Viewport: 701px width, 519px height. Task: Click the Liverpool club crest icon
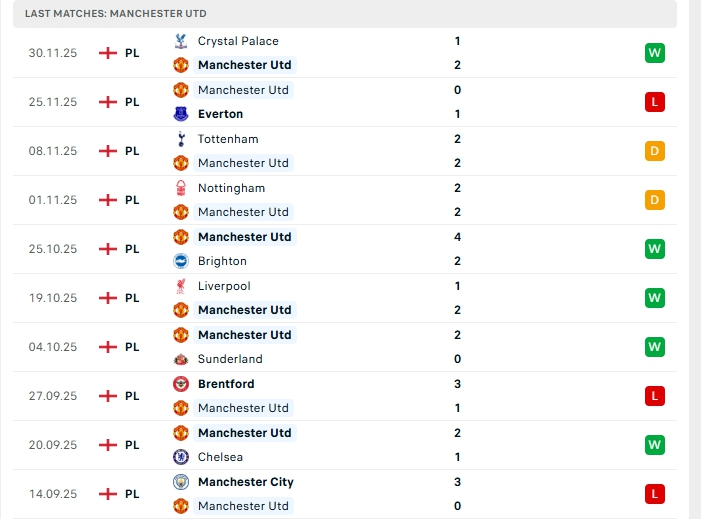coord(181,286)
